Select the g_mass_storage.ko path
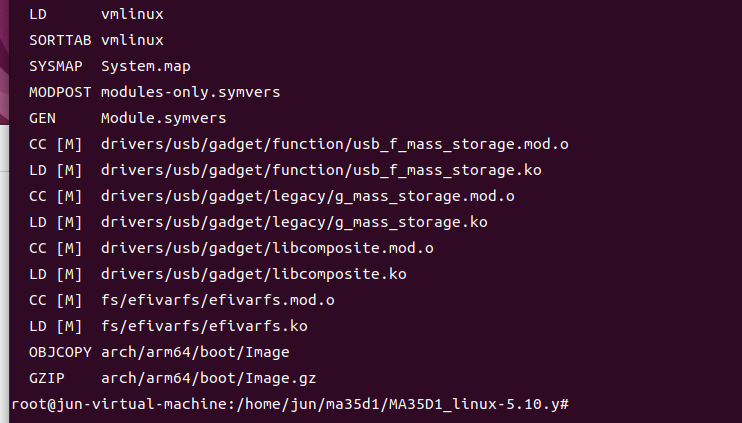This screenshot has height=423, width=742. coord(294,222)
